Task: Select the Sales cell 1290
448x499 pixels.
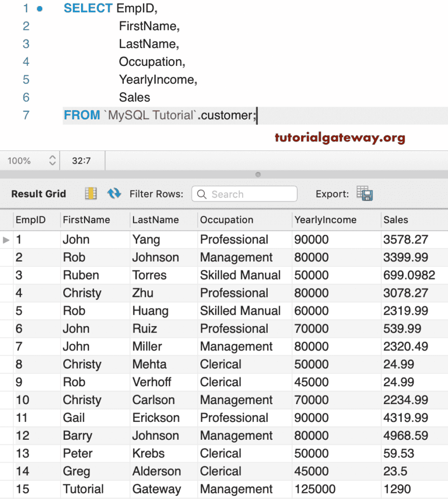Action: 414,489
